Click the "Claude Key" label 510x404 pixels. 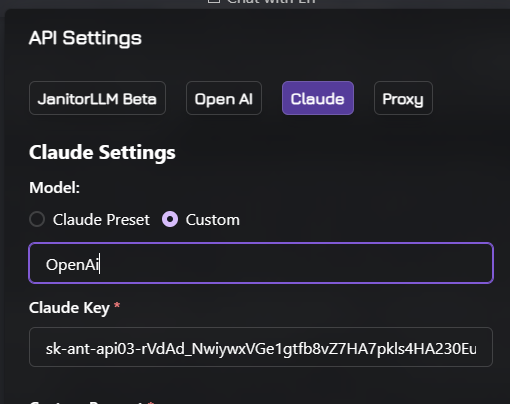(x=69, y=308)
